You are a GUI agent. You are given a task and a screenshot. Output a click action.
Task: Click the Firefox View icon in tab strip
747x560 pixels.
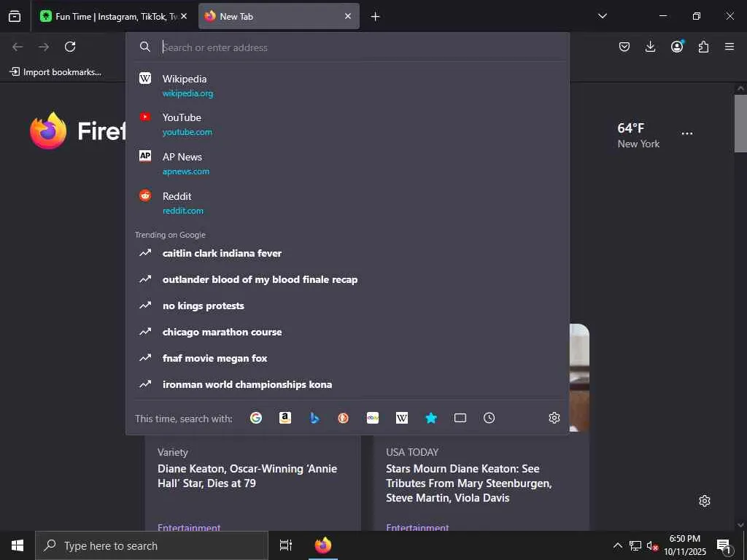(x=15, y=16)
